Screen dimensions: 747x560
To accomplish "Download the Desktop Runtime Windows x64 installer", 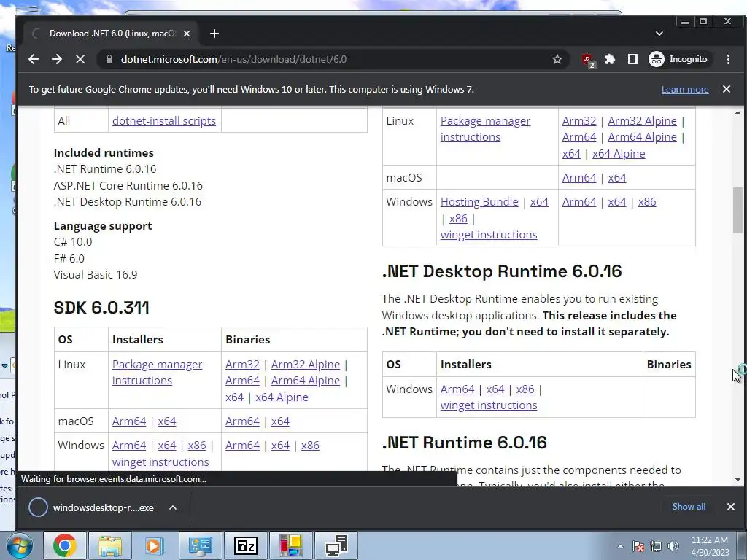I will pos(495,389).
